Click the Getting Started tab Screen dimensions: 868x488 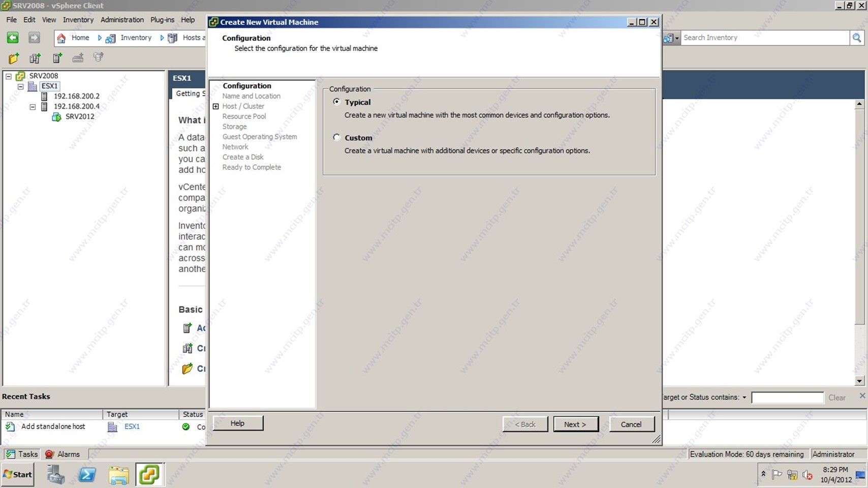[188, 94]
